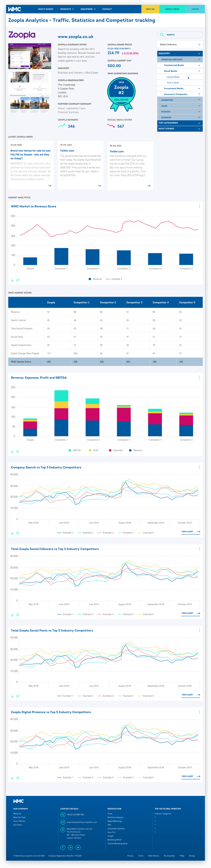Open How It Works in the navigation
Viewport: 211px width, 868px height.
pyautogui.click(x=45, y=9)
